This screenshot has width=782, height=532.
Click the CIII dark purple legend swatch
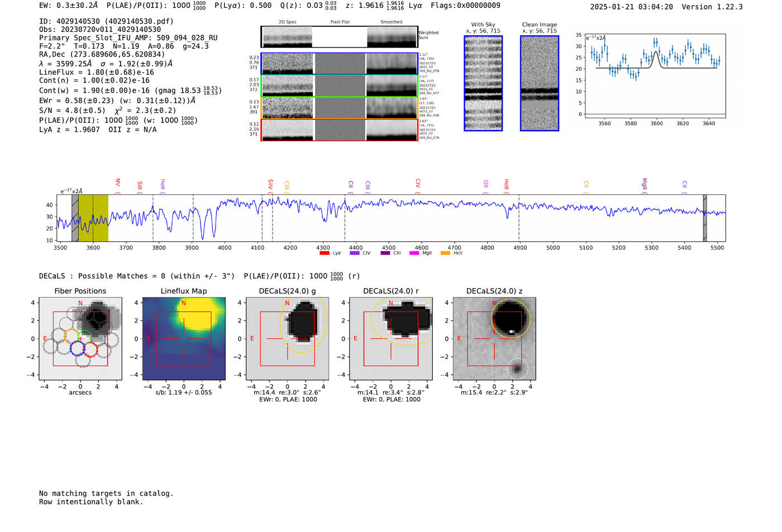click(x=385, y=253)
